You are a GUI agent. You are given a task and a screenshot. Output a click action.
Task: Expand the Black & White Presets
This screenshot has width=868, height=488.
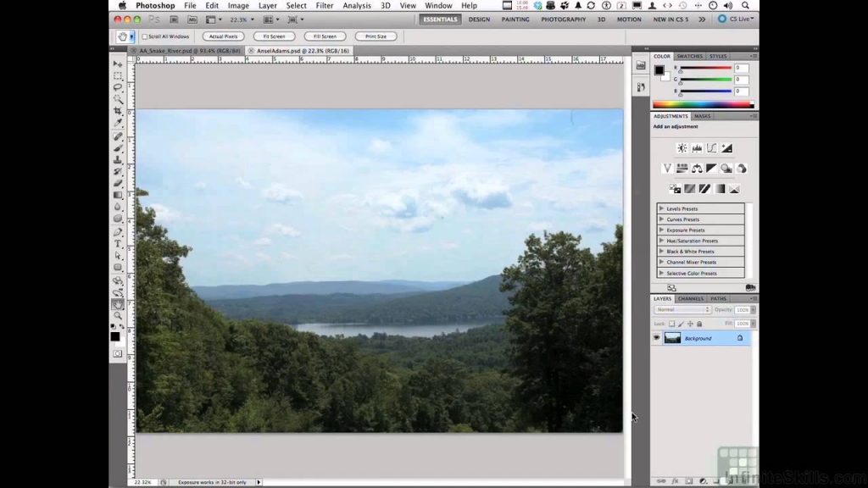coord(661,252)
